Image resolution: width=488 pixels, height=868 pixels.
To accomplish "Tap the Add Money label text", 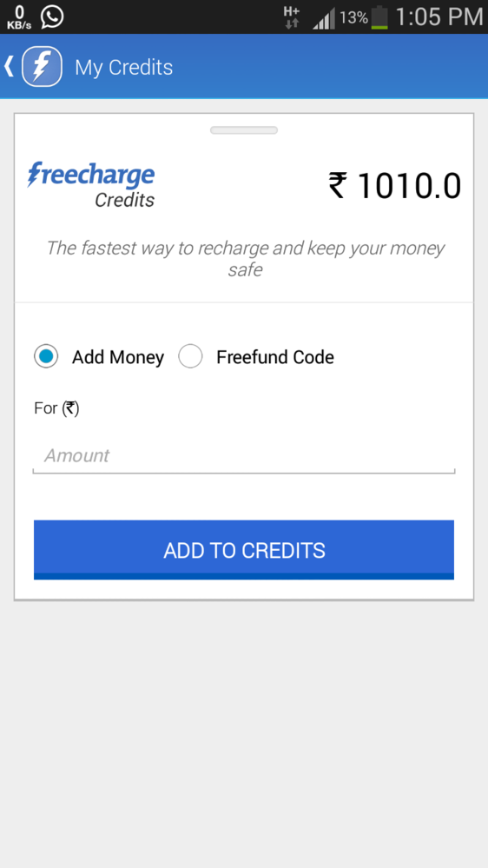I will (x=118, y=357).
